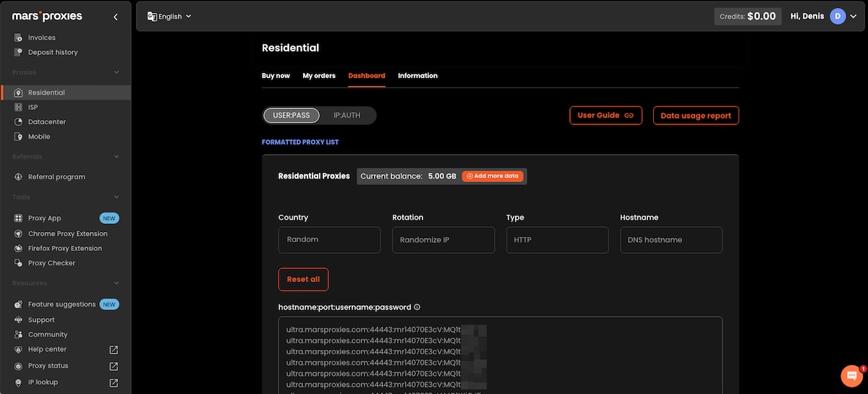Click the Reset all button

(x=303, y=279)
